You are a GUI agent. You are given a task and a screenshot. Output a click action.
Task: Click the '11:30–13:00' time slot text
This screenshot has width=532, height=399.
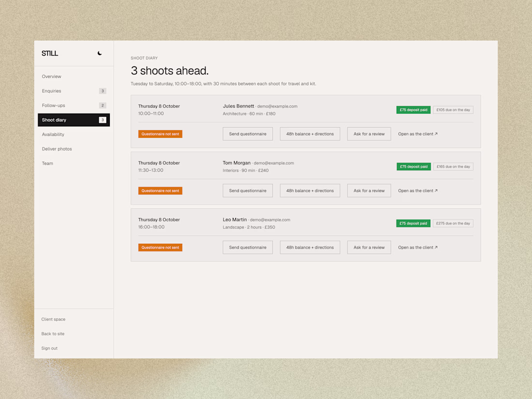[150, 170]
